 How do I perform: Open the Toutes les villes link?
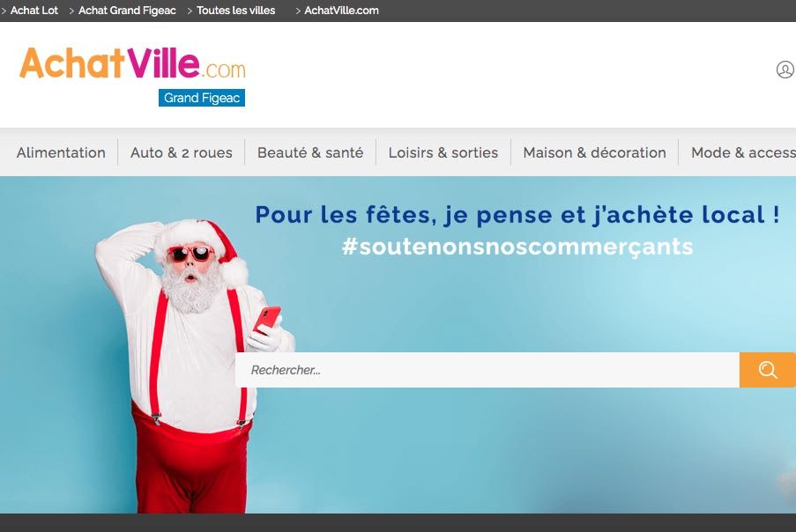(x=235, y=11)
